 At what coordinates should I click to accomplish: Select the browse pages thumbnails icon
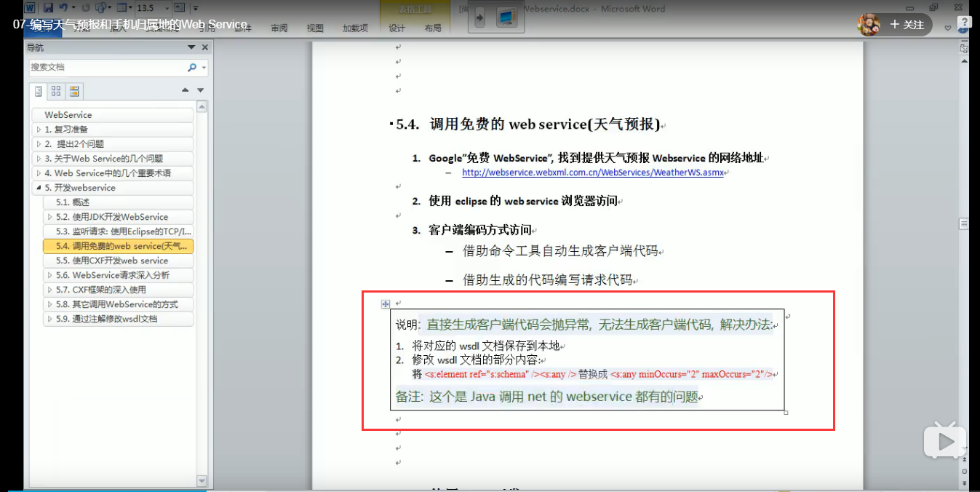click(x=56, y=91)
